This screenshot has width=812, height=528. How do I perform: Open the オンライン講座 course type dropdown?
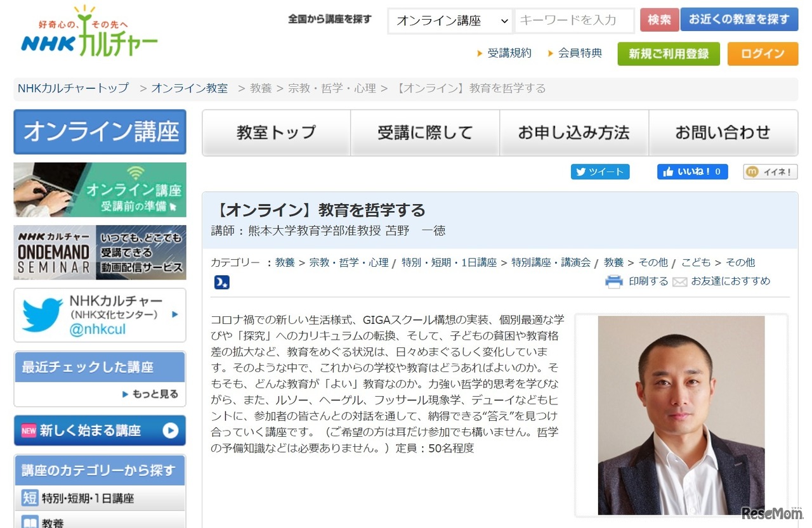pyautogui.click(x=449, y=20)
